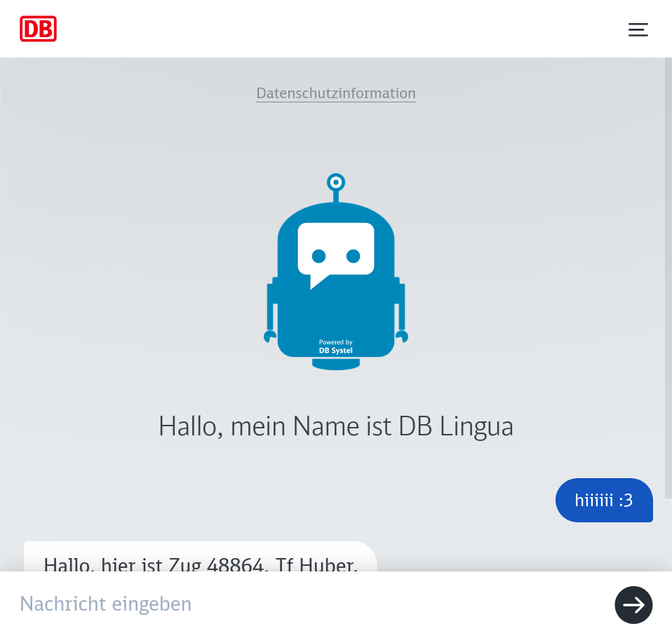Click the robot's right eye dot
Image resolution: width=672 pixels, height=638 pixels.
coord(354,256)
